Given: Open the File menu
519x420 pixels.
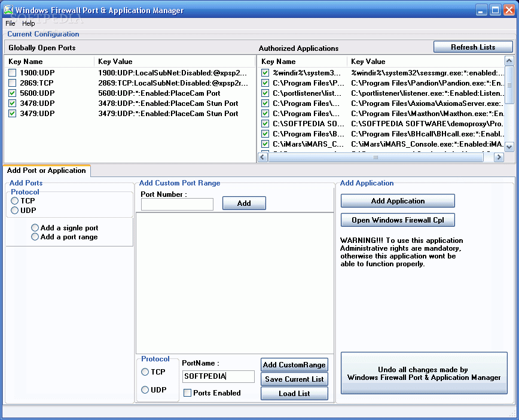Looking at the screenshot, I should pyautogui.click(x=10, y=23).
